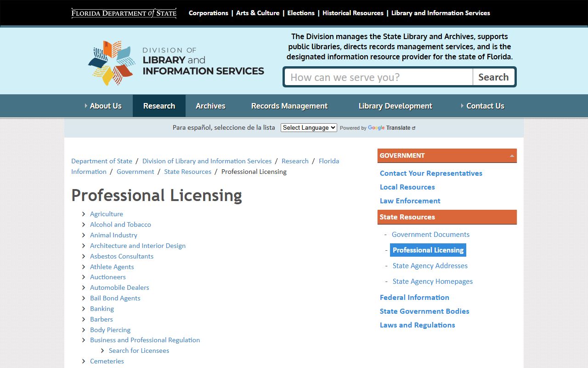Viewport: 588px width, 368px height.
Task: Open the Library Development navigation tab
Action: 395,106
